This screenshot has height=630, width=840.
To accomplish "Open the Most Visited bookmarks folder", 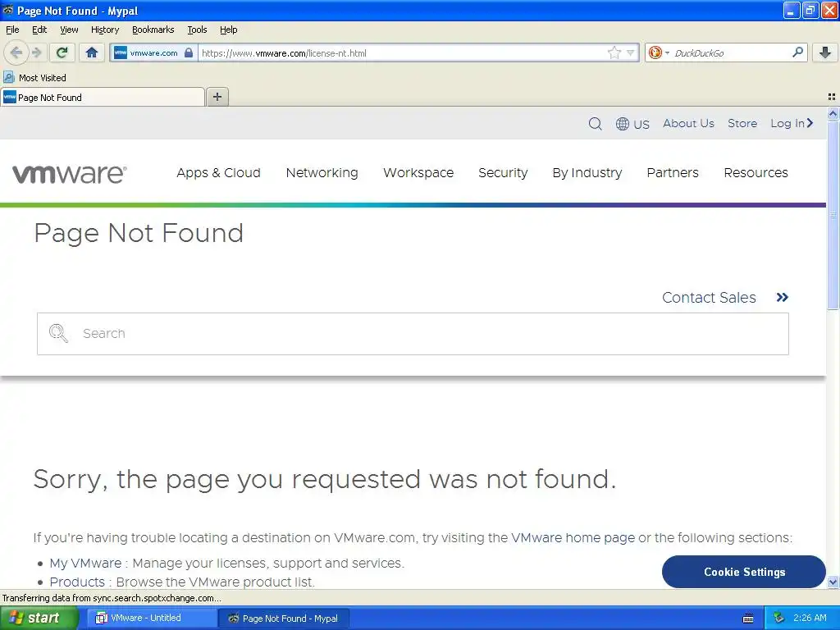I will click(x=34, y=78).
